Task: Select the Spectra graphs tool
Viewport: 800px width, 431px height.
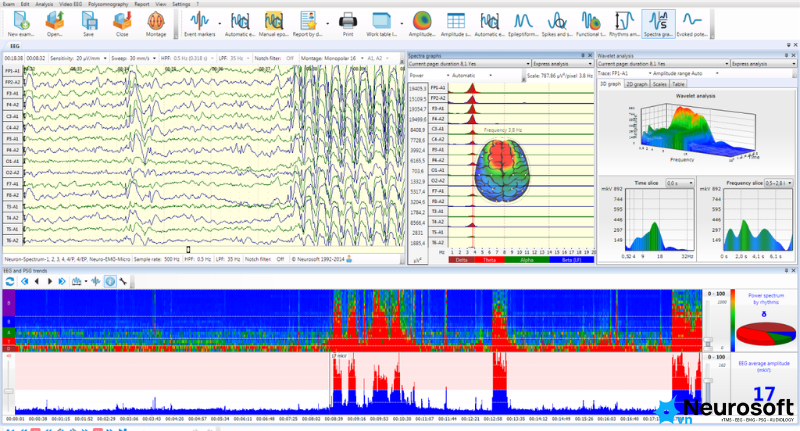Action: (658, 24)
